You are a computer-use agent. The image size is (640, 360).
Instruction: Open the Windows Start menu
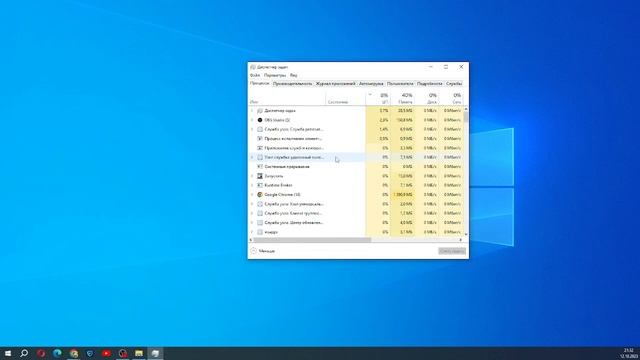[8, 353]
